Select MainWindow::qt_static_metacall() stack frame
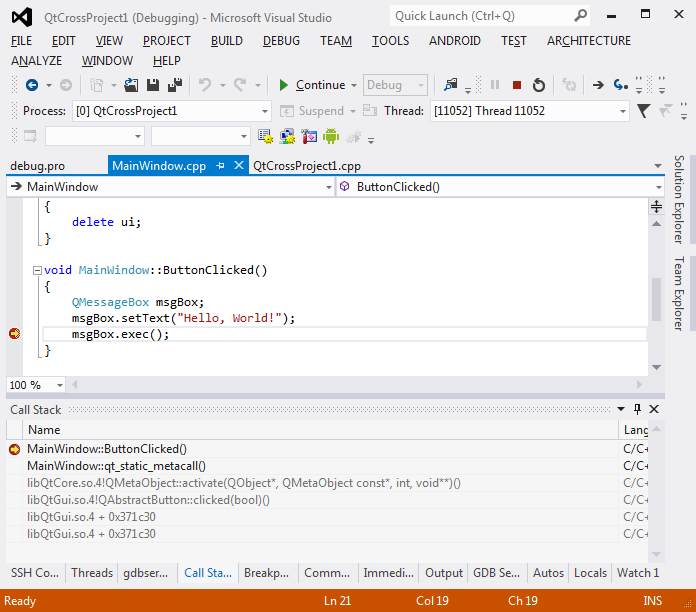 (x=116, y=466)
